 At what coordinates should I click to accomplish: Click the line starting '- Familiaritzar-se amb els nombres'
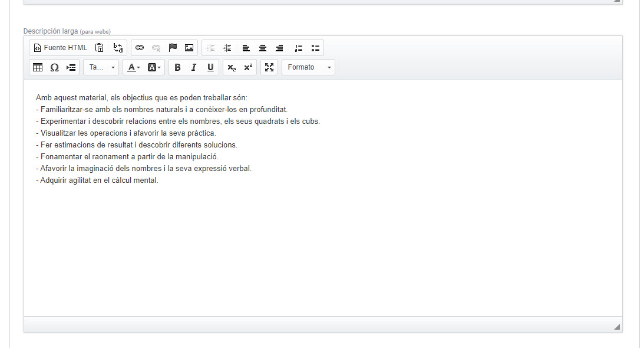162,110
